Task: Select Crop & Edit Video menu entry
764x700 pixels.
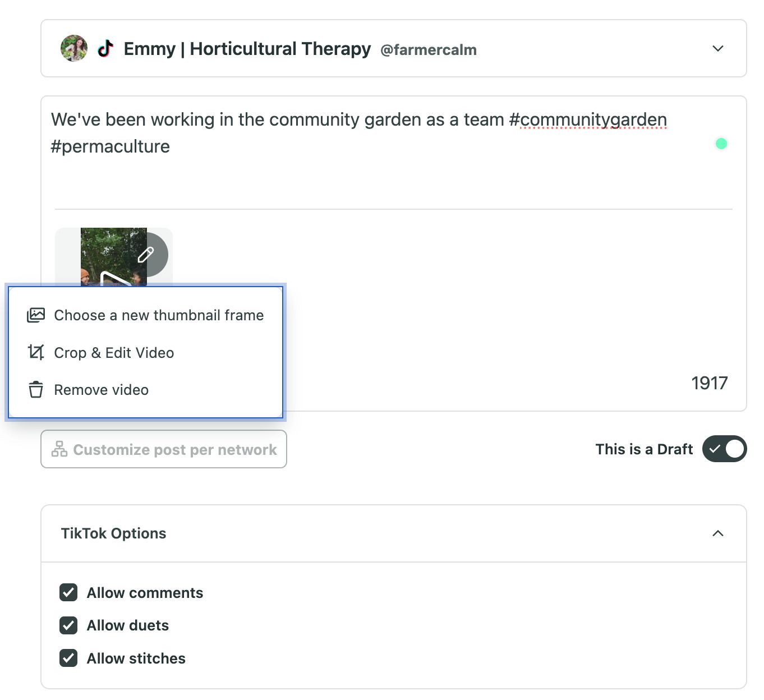Action: (114, 352)
